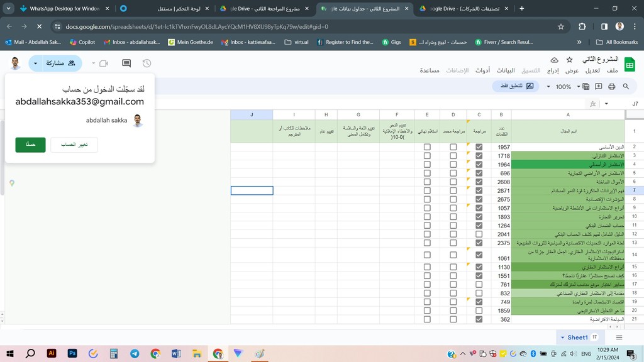Screen dimensions: 644x362
Task: Check column E checkbox in row 7
Action: click(x=427, y=190)
